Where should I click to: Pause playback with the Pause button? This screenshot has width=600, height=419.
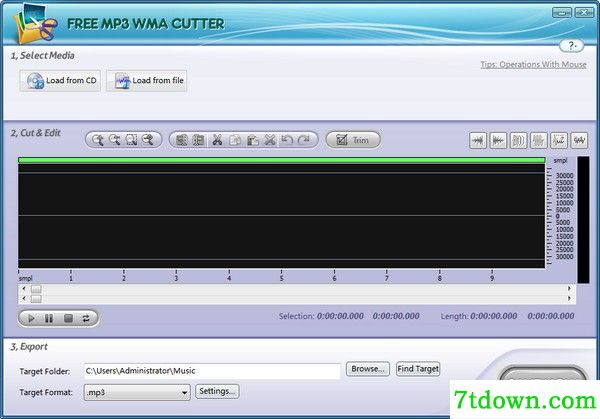pyautogui.click(x=49, y=318)
